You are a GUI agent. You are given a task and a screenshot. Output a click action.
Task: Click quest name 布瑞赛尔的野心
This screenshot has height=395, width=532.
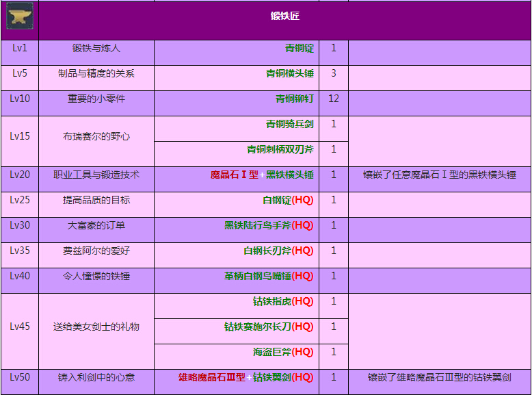coord(96,136)
